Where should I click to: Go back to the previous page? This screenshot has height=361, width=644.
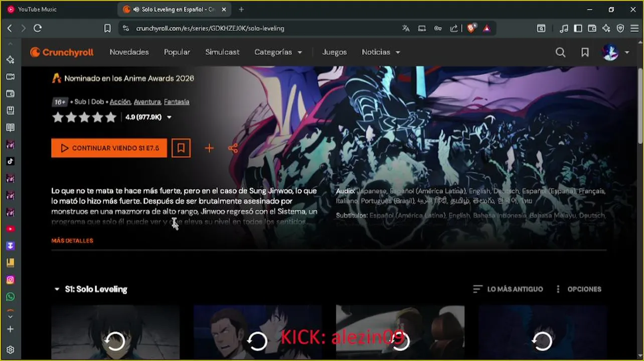coord(10,29)
